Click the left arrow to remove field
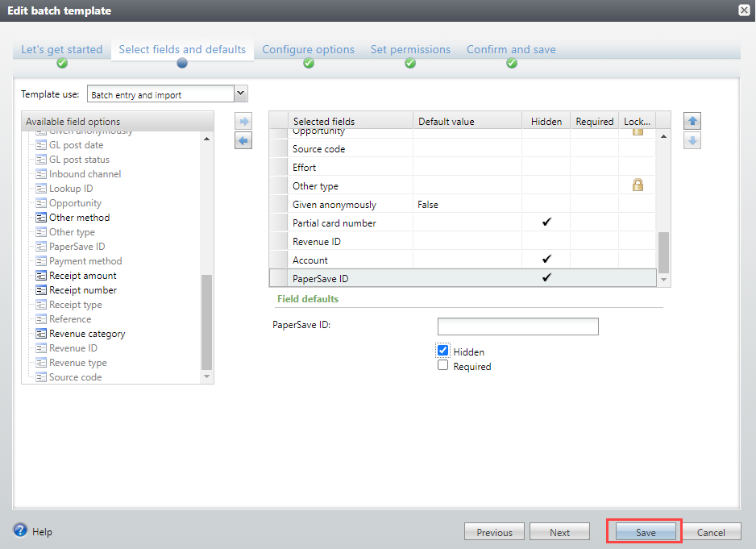Viewport: 756px width, 549px height. [243, 141]
